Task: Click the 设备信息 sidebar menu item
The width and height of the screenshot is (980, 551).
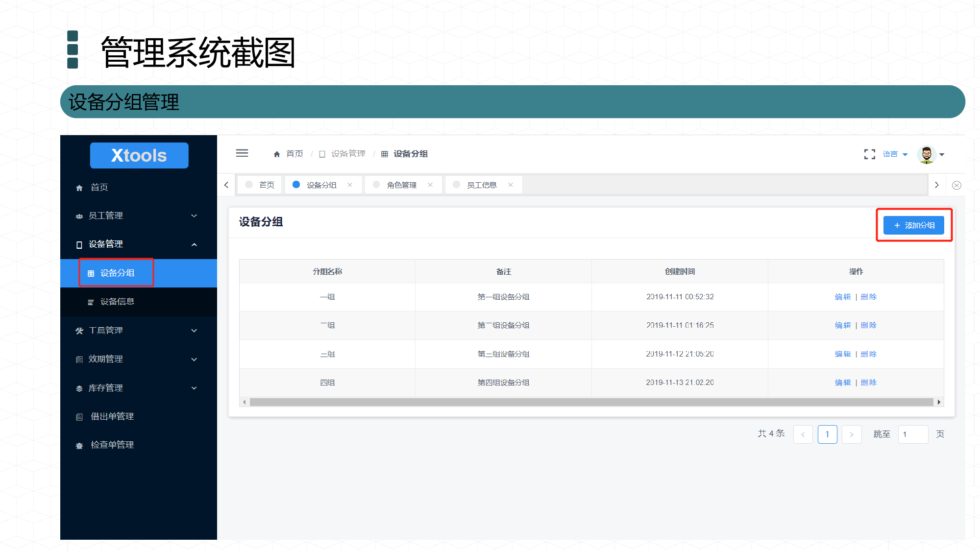Action: pos(117,301)
